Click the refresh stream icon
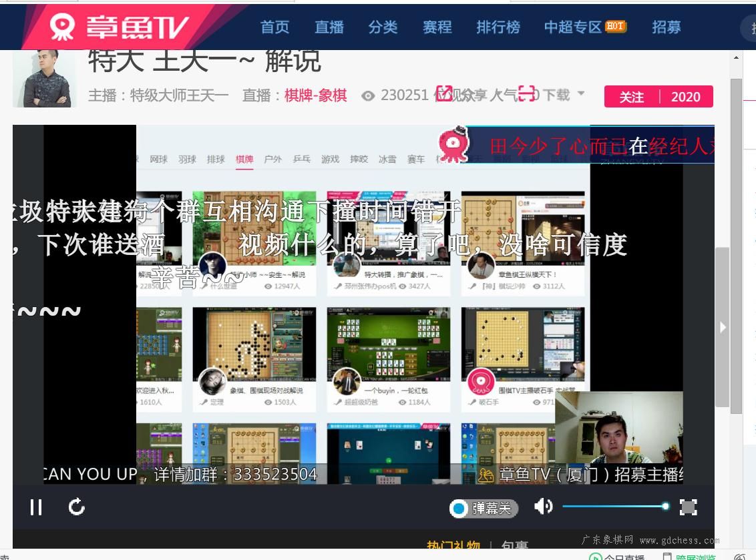Image resolution: width=756 pixels, height=560 pixels. 77,507
